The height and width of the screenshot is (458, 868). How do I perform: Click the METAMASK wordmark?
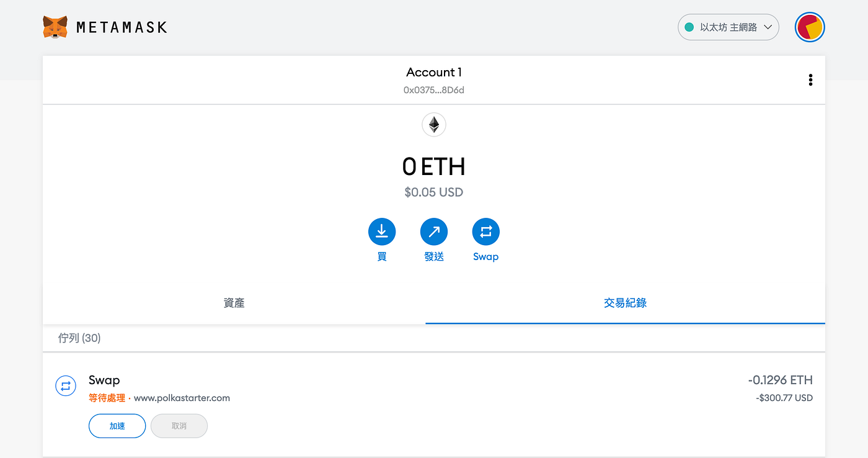[122, 27]
